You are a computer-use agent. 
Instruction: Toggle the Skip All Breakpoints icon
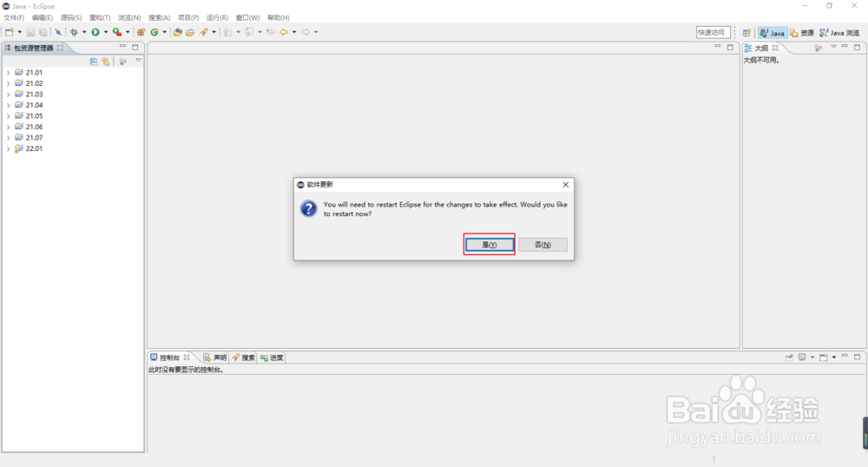click(58, 33)
